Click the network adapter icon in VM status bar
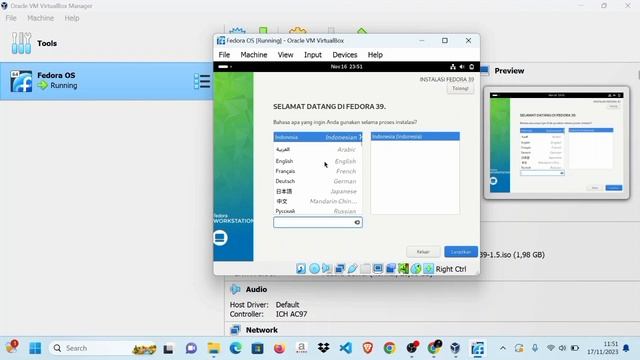Screen dimensions: 640x360 pyautogui.click(x=340, y=268)
